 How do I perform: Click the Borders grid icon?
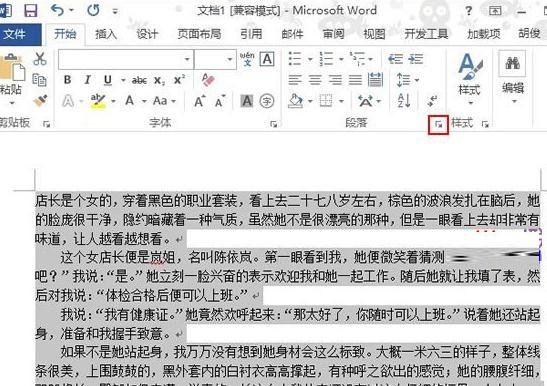click(326, 101)
